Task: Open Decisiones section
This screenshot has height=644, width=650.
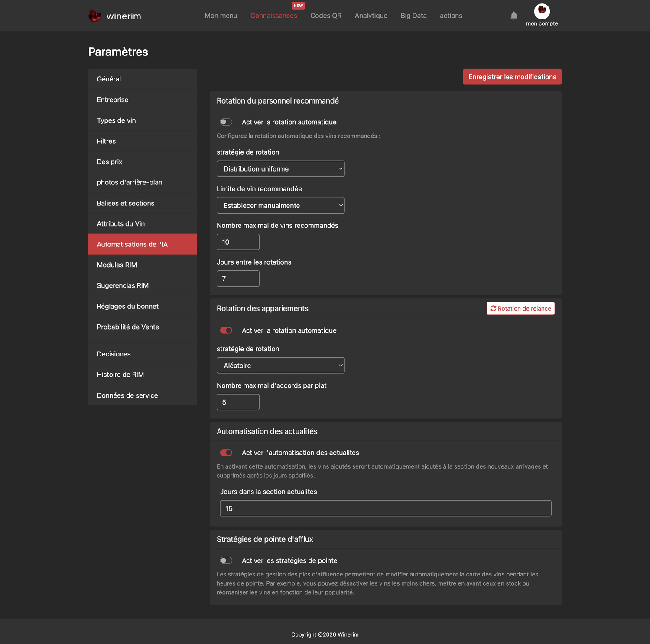Action: (143, 354)
